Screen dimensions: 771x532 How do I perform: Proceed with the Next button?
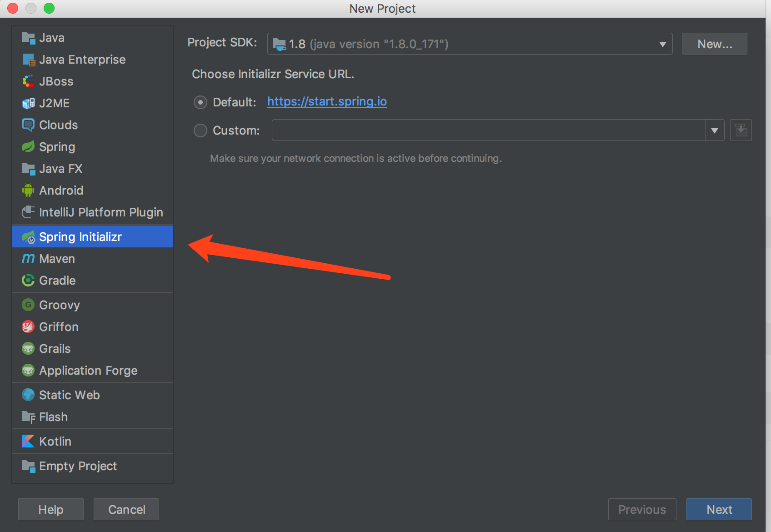(x=719, y=509)
